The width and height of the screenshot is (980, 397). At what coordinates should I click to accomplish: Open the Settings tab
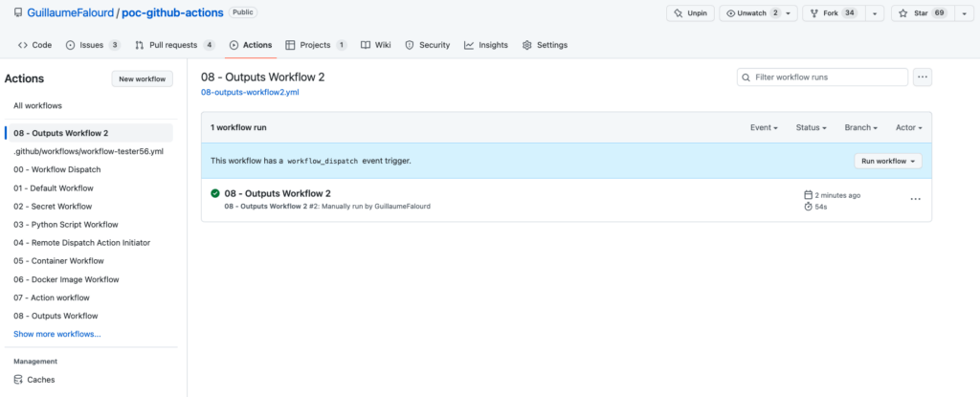point(545,45)
